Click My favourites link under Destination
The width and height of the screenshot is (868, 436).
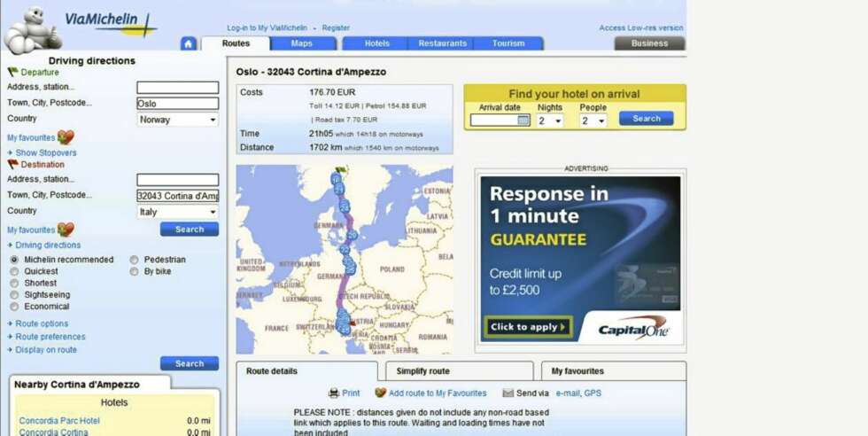click(x=31, y=230)
